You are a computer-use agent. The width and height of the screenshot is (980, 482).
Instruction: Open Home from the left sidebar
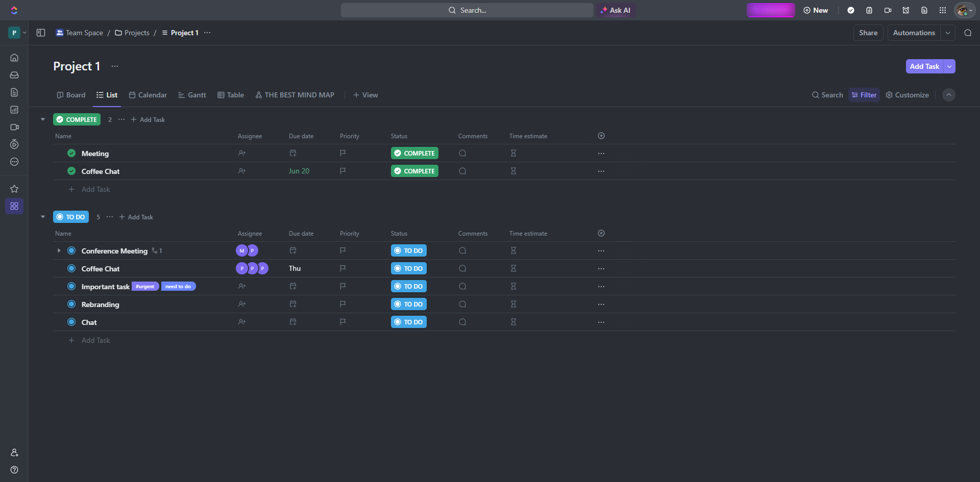coord(14,58)
